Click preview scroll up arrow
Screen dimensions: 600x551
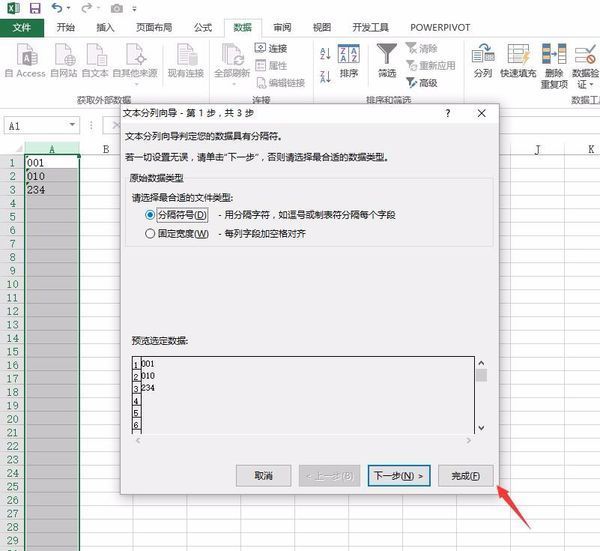pos(481,363)
